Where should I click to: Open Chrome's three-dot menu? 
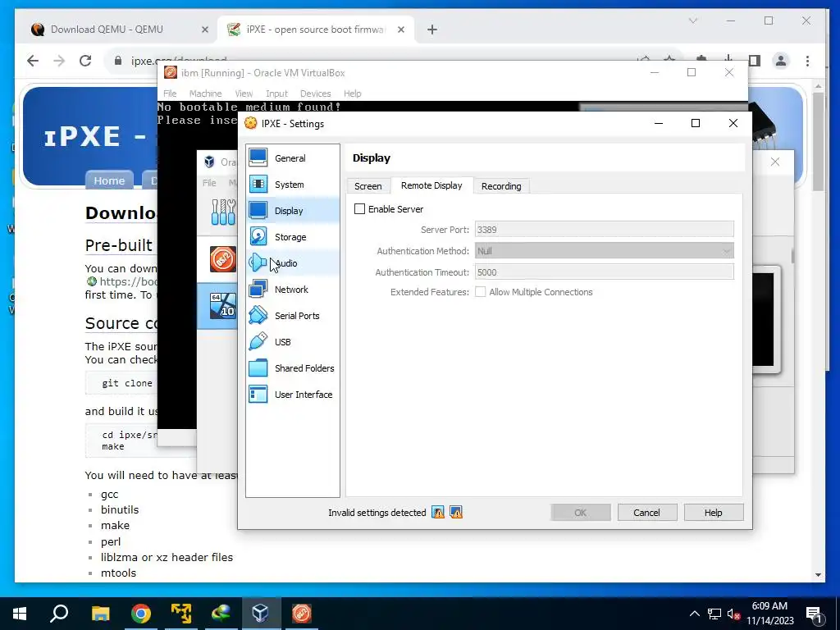coord(807,61)
